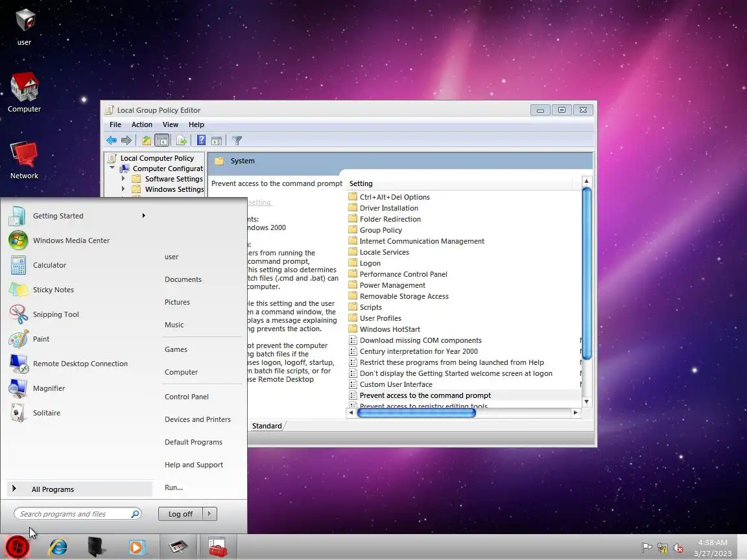Select Prevent access to the command prompt

(425, 395)
